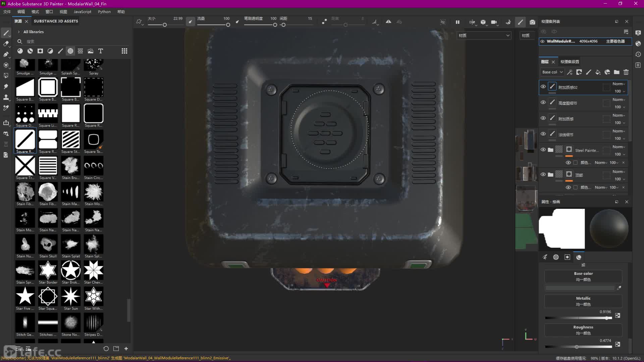The image size is (644, 362).
Task: Hide the 附加质感02 paint layer
Action: [x=543, y=86]
